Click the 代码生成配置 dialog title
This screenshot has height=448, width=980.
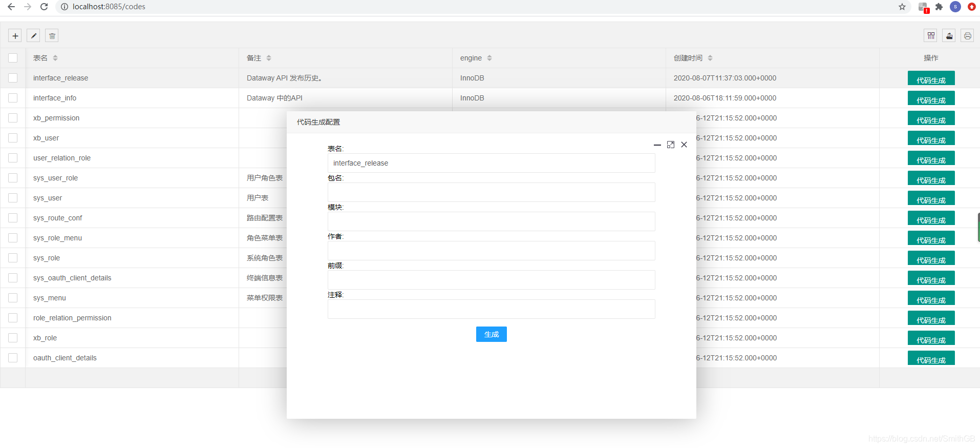point(318,122)
